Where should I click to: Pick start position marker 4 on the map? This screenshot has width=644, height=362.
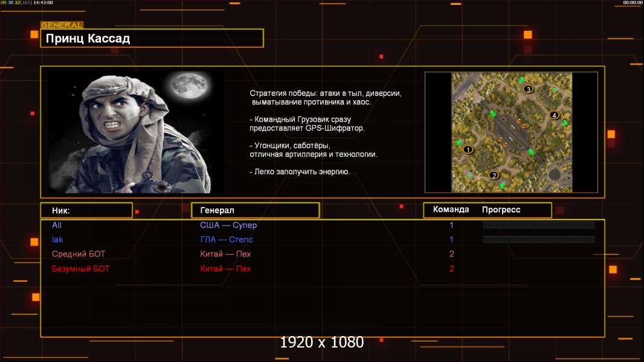(554, 115)
